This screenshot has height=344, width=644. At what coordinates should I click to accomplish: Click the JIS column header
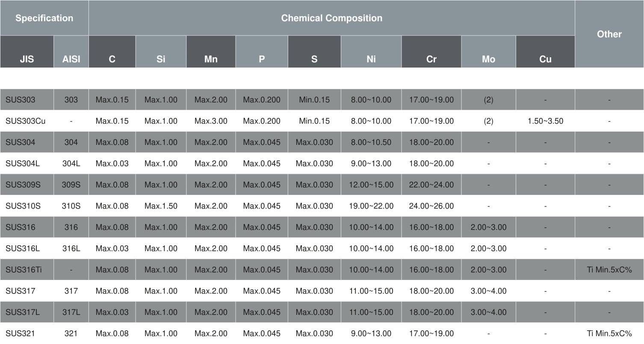pos(27,52)
